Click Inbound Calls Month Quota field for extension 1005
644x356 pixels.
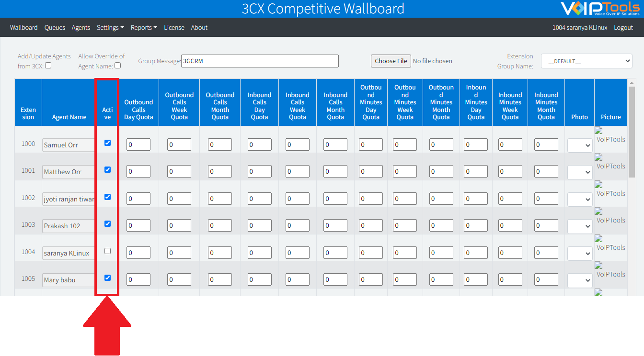tap(335, 279)
